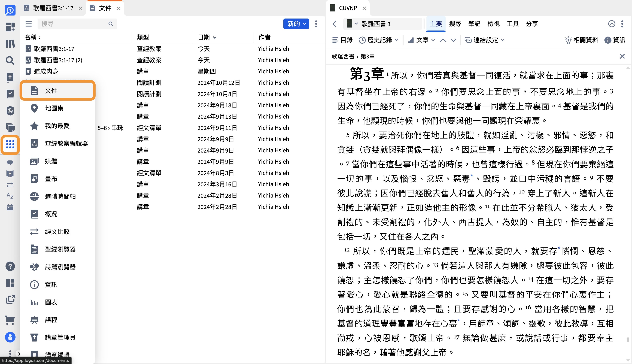Open 相關資料 lightbulb button
Viewport: 632px width, 364px height.
click(x=581, y=40)
